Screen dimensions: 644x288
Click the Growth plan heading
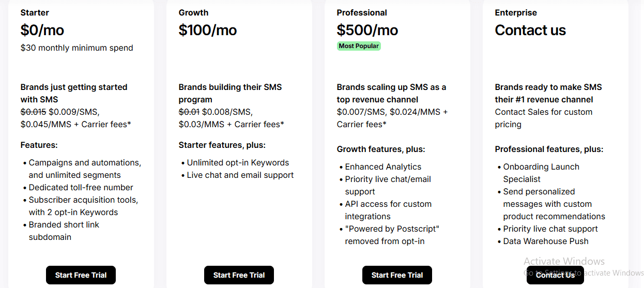coord(193,12)
